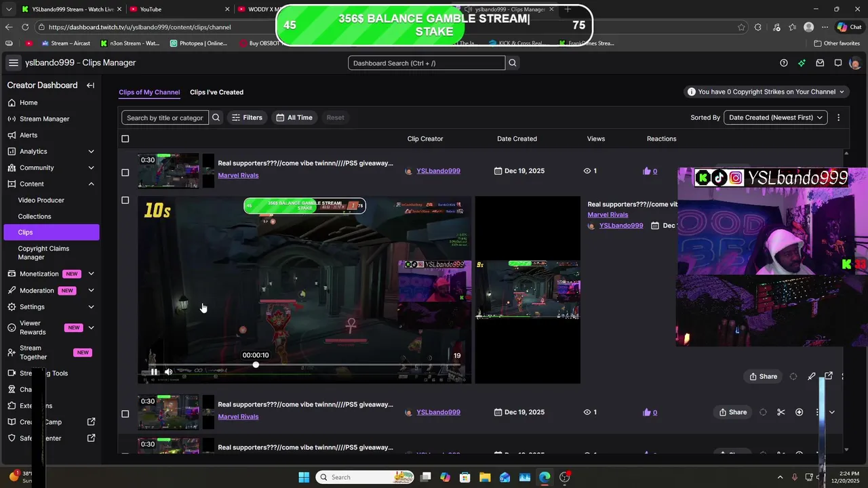Mute the clip preview volume
Viewport: 868px width, 488px height.
[169, 371]
